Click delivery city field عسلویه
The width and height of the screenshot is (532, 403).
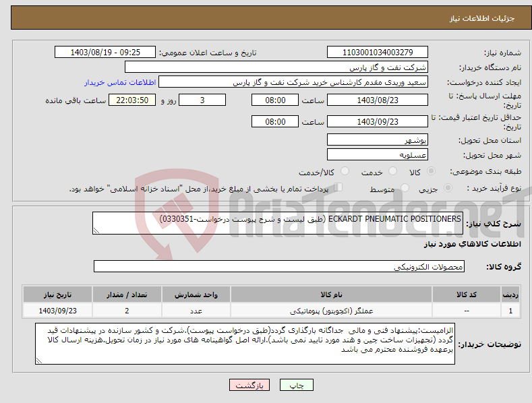tap(378, 155)
